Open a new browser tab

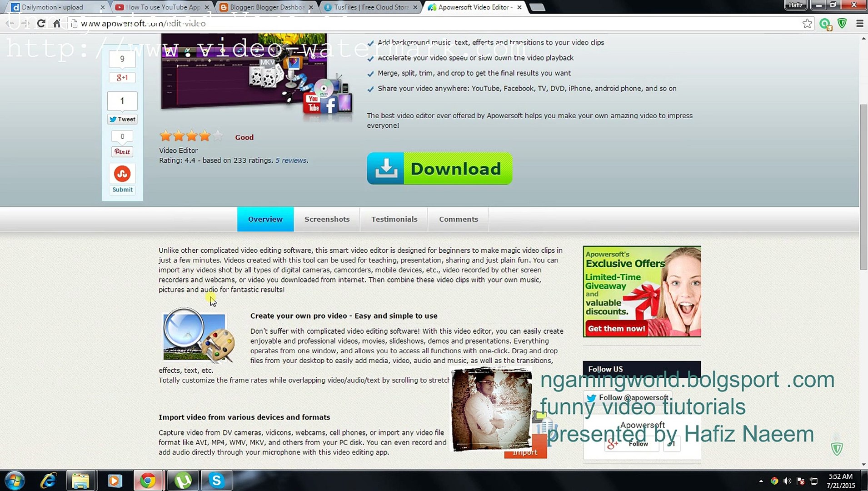tap(537, 7)
